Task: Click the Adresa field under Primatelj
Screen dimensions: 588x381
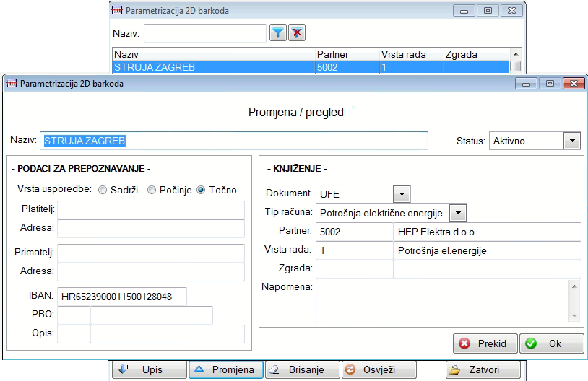Action: point(151,272)
